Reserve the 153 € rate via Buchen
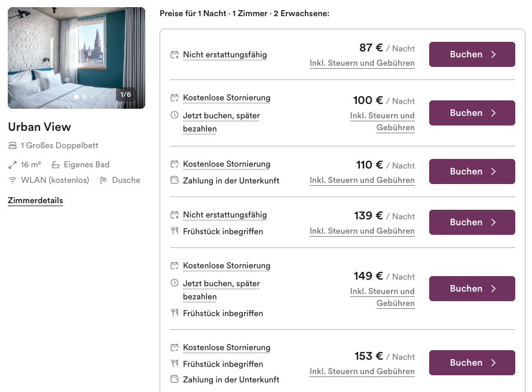The width and height of the screenshot is (532, 392). click(x=472, y=363)
